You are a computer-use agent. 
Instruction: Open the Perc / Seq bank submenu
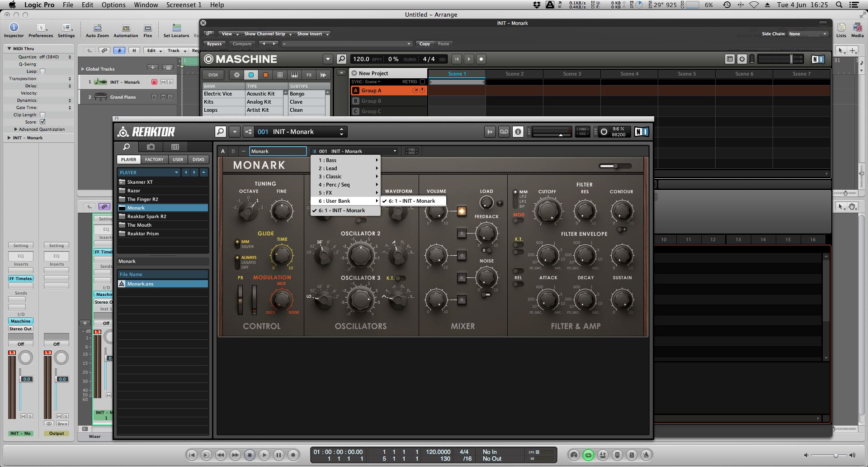pos(345,185)
